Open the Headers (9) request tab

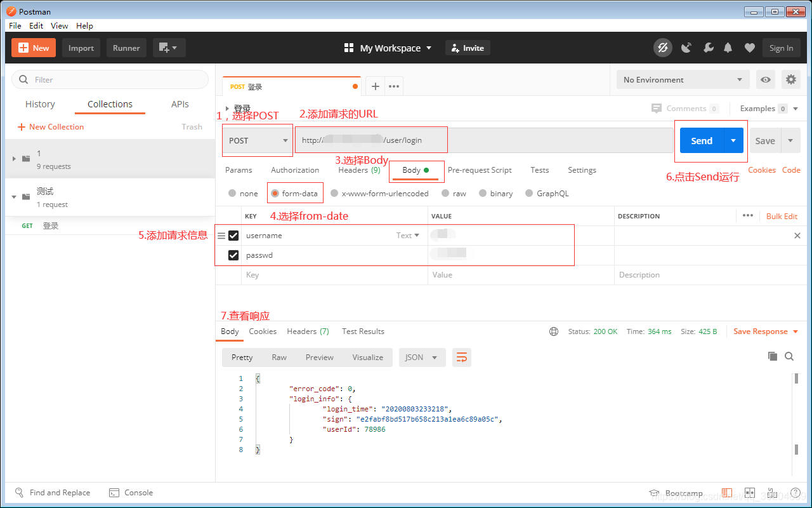click(x=359, y=170)
